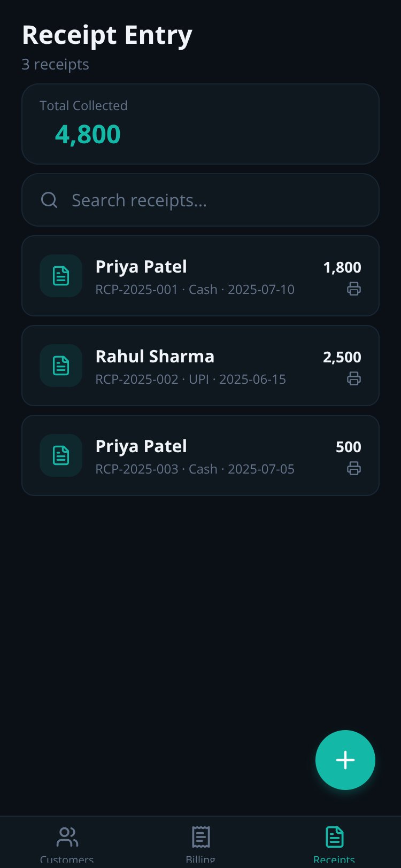The height and width of the screenshot is (868, 401).
Task: Click the Receipt Entry heading
Action: tap(107, 36)
